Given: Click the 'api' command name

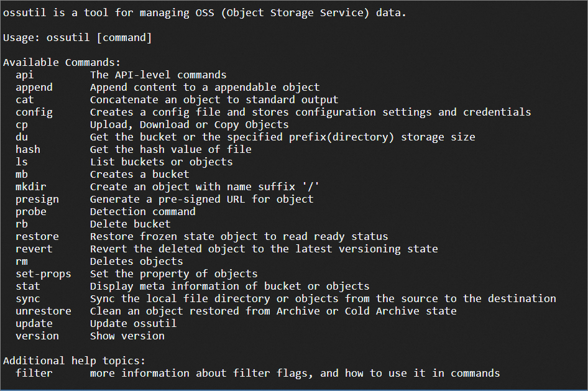Looking at the screenshot, I should (25, 75).
